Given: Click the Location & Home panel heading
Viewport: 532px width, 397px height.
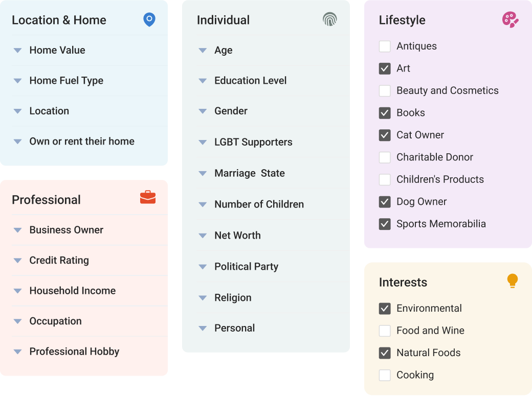Looking at the screenshot, I should pyautogui.click(x=59, y=20).
